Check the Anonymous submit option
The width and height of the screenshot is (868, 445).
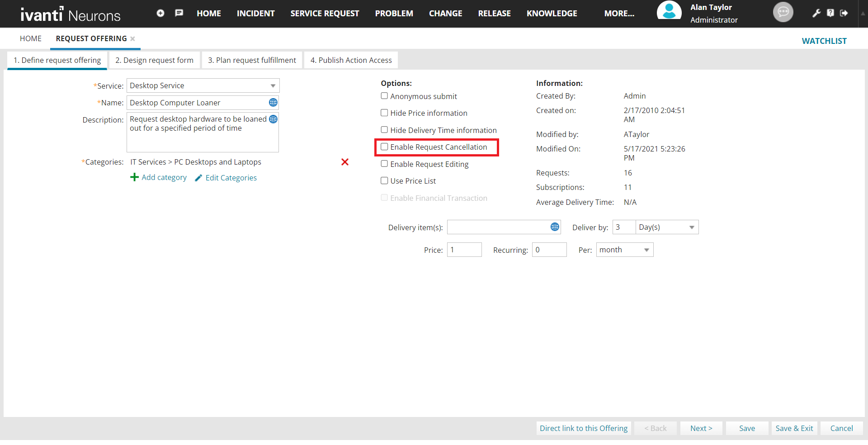tap(384, 95)
